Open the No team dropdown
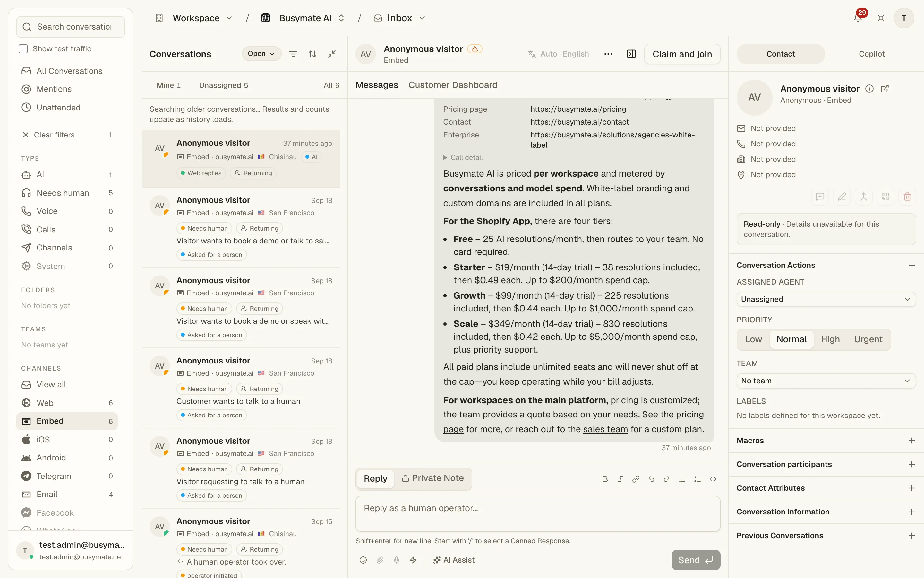 [826, 381]
